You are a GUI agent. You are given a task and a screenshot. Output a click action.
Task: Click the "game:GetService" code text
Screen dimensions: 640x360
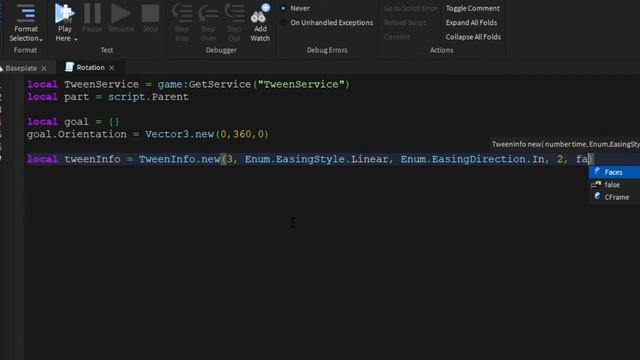[x=204, y=84]
